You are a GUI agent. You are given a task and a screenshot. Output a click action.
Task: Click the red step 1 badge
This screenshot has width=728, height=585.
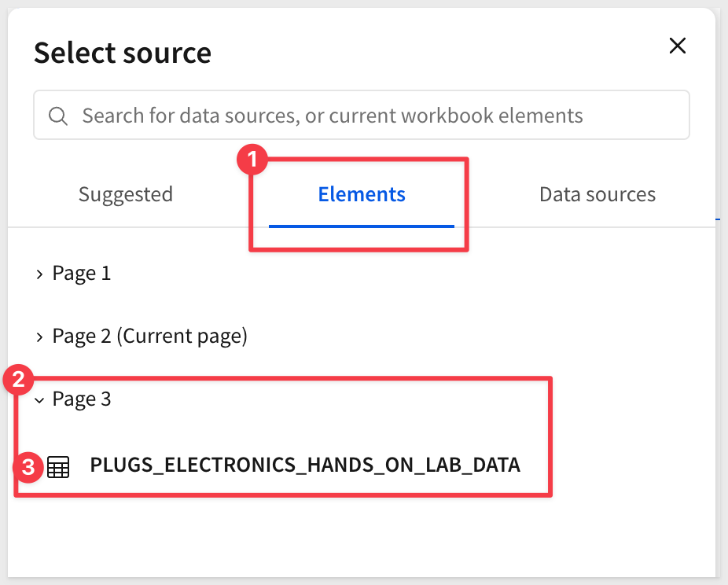(251, 162)
